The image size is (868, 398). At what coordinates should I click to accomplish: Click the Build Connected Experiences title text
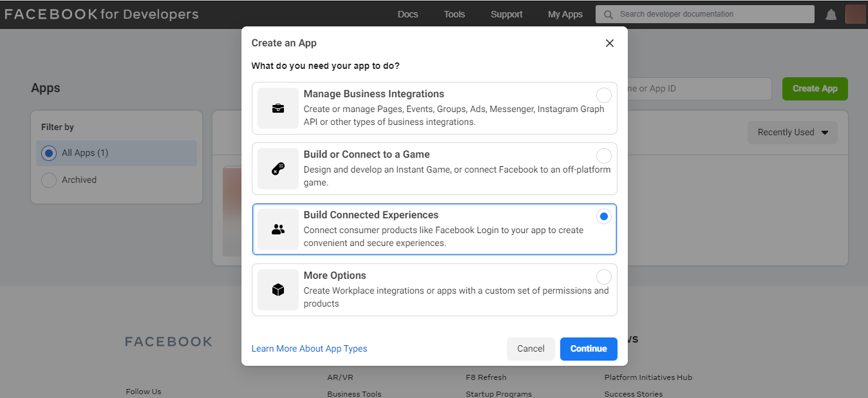pos(371,215)
